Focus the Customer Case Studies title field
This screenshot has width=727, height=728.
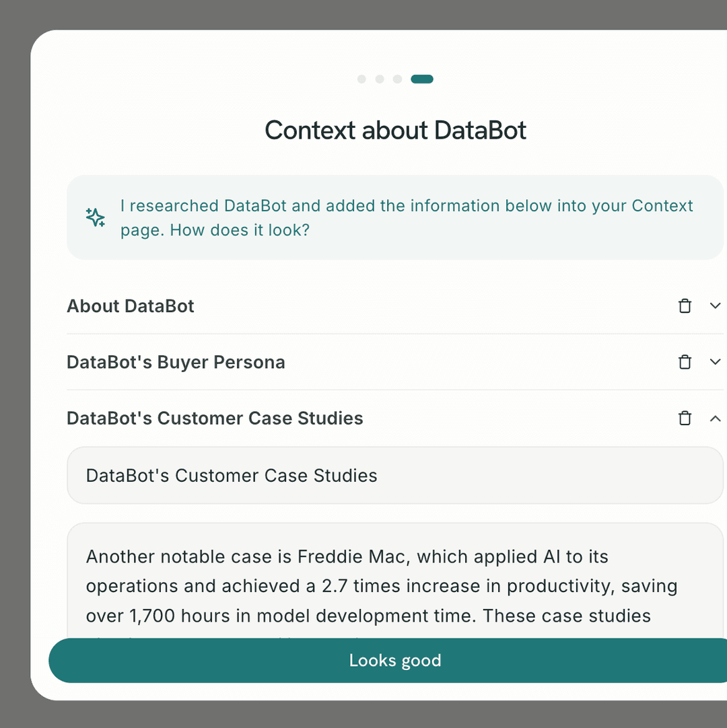click(x=394, y=476)
